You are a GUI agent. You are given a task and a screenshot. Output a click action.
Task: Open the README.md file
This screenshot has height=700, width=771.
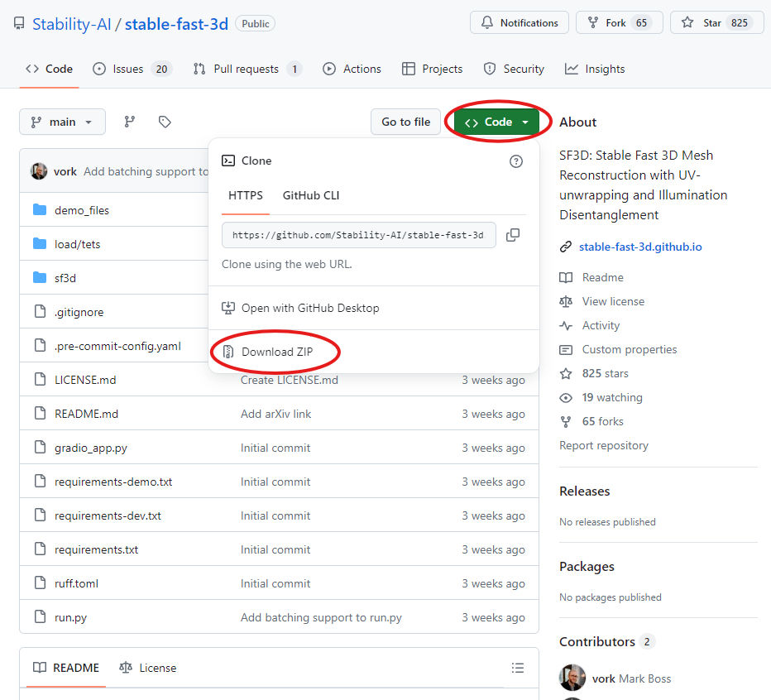[87, 414]
